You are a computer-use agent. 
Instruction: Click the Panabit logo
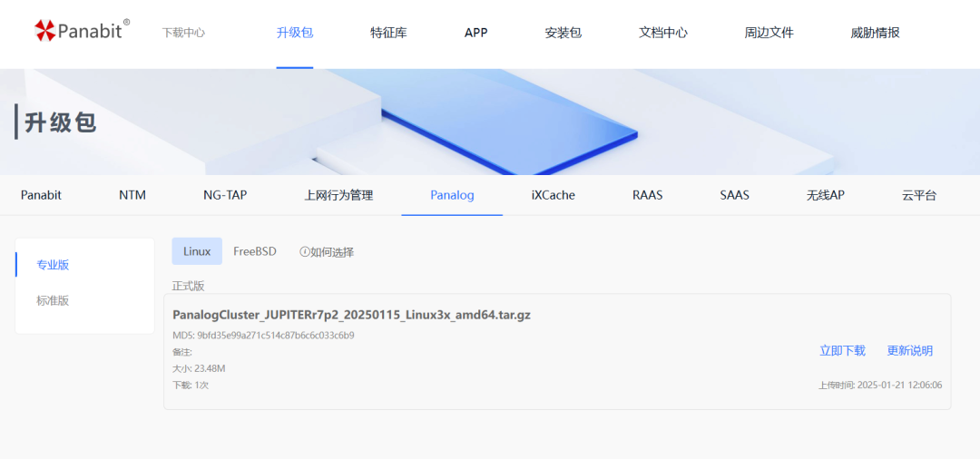click(x=82, y=29)
